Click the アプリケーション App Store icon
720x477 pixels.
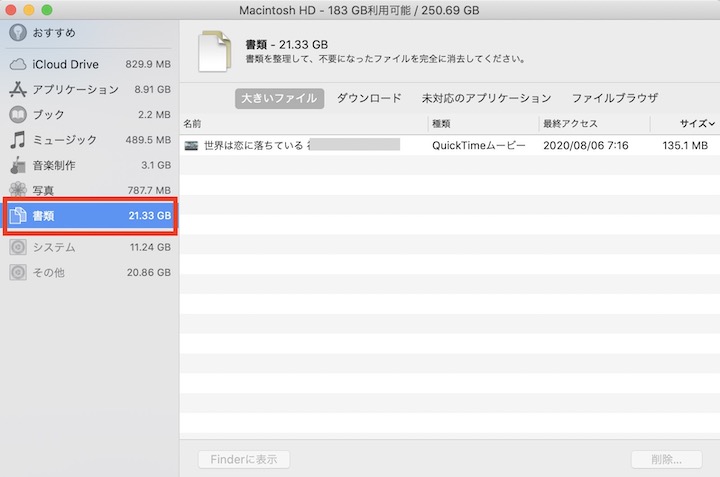click(x=18, y=89)
